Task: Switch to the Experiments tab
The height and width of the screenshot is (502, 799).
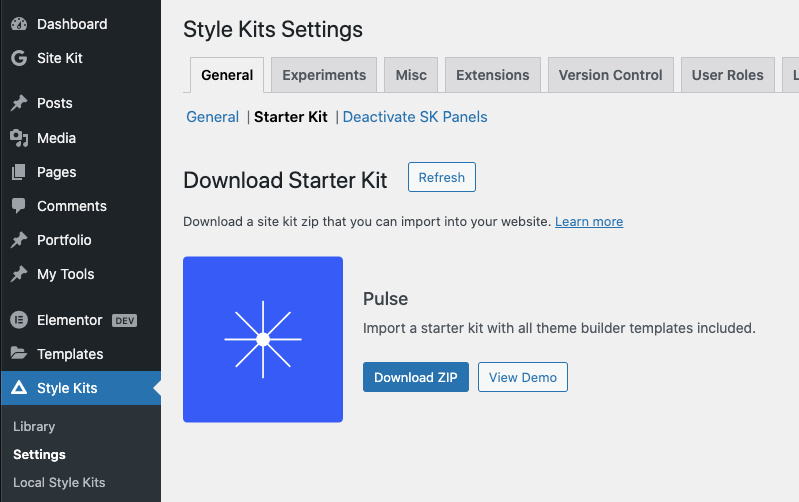Action: pos(324,75)
